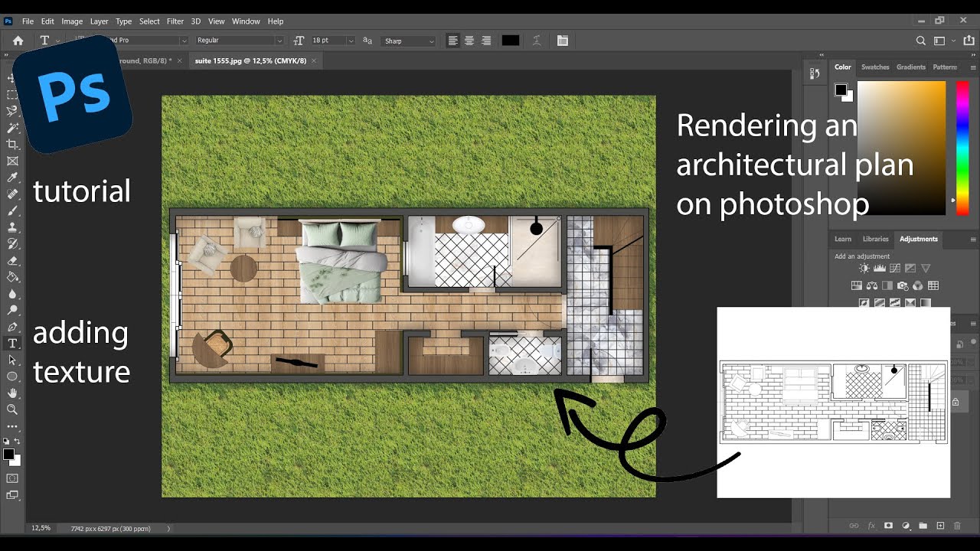The image size is (980, 551).
Task: Select the Path Selection arrow tool
Action: [x=12, y=360]
